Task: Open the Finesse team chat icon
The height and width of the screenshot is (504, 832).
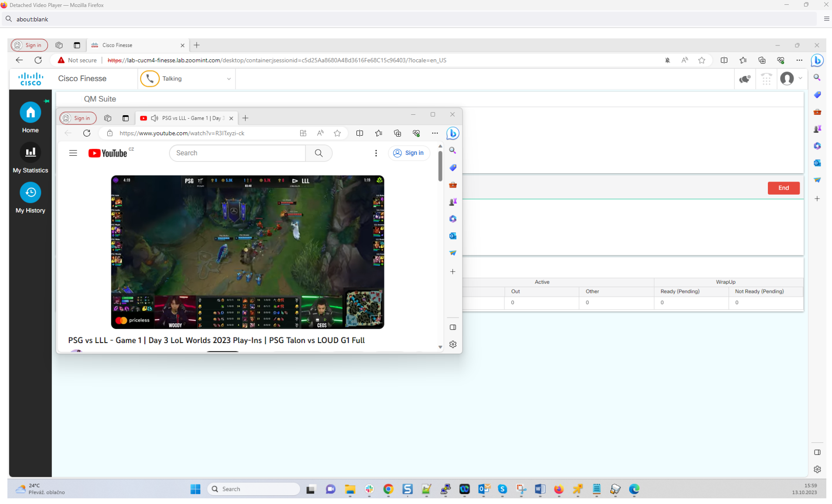Action: pyautogui.click(x=744, y=79)
